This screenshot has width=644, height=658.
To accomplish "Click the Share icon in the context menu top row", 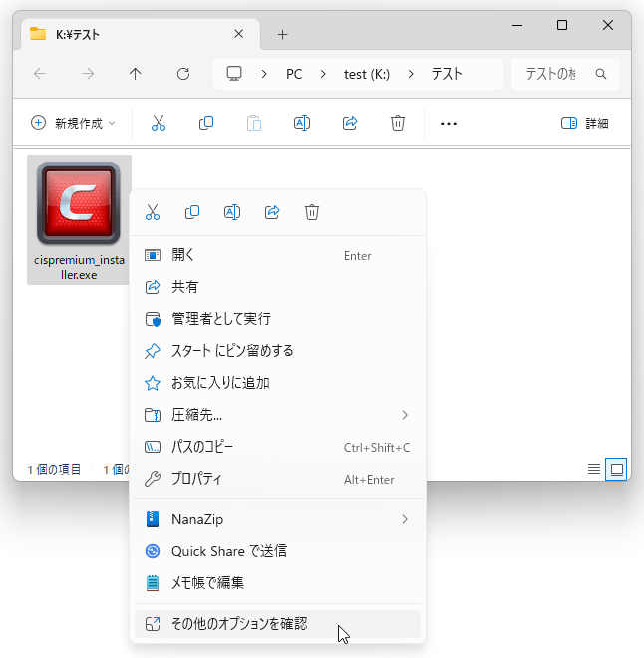I will (272, 212).
